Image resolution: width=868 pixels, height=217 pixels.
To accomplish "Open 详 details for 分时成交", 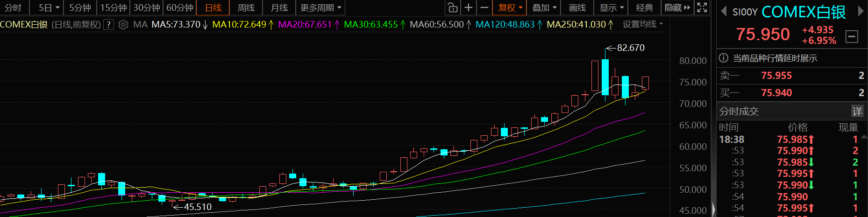I will [x=857, y=111].
